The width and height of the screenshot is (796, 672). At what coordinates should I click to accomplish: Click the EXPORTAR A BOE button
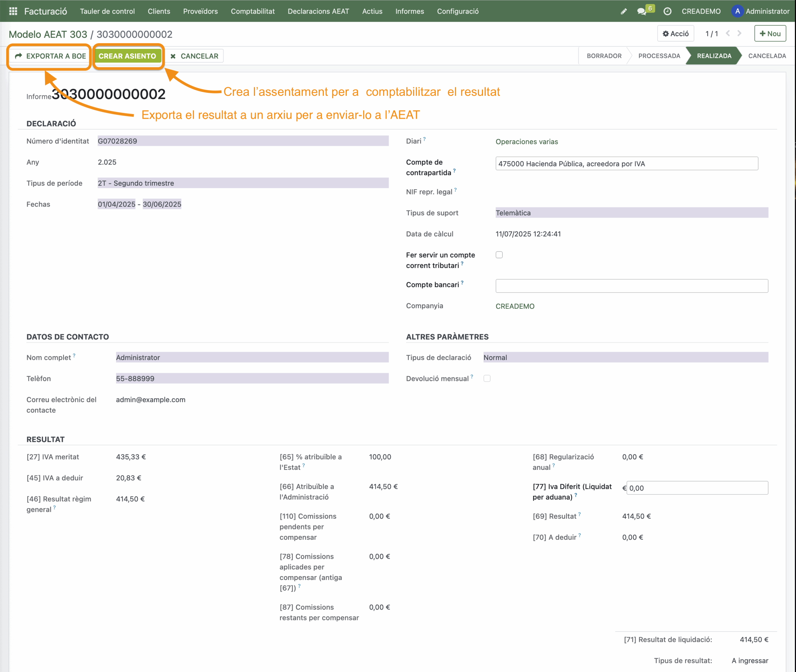point(50,56)
